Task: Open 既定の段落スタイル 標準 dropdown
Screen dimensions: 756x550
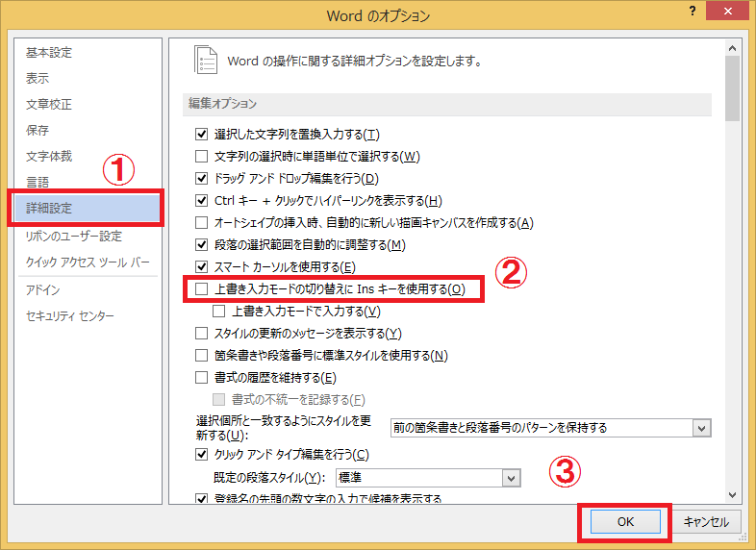Action: coord(428,478)
